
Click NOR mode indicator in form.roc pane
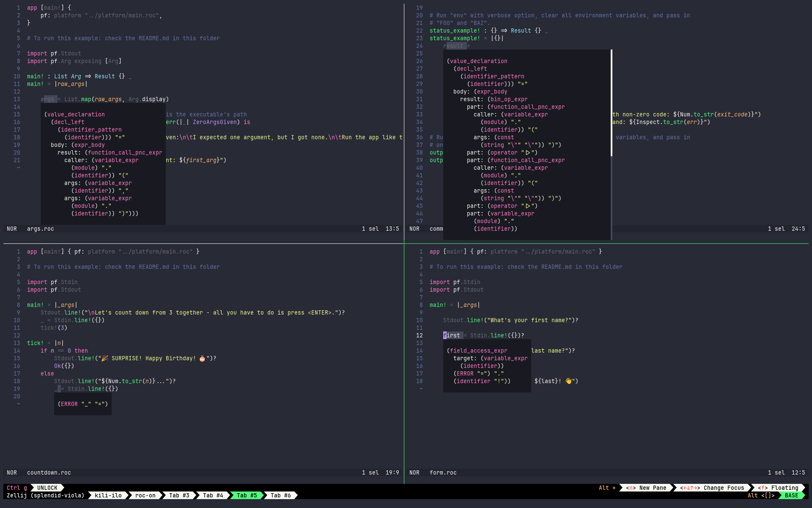414,472
